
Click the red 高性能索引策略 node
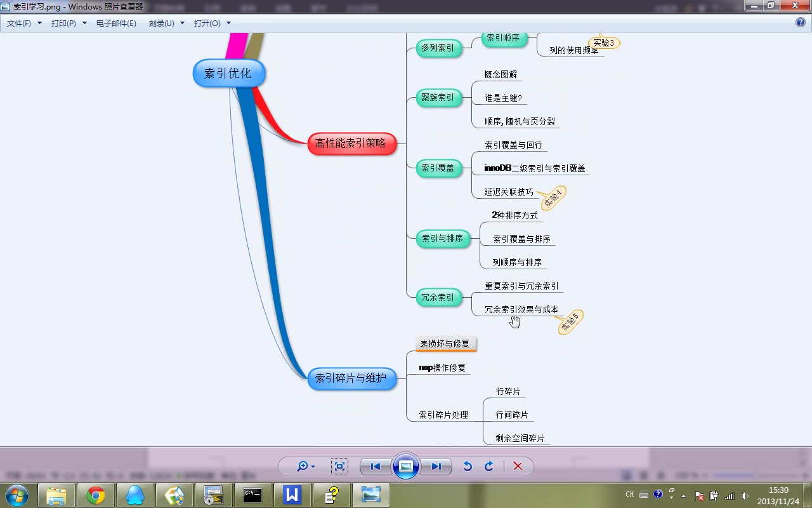(x=351, y=144)
